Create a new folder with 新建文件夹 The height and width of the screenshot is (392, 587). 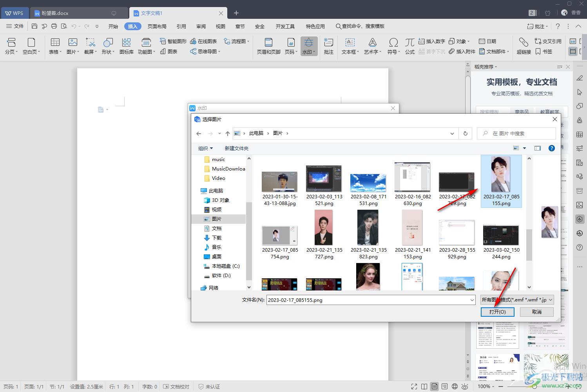[236, 148]
